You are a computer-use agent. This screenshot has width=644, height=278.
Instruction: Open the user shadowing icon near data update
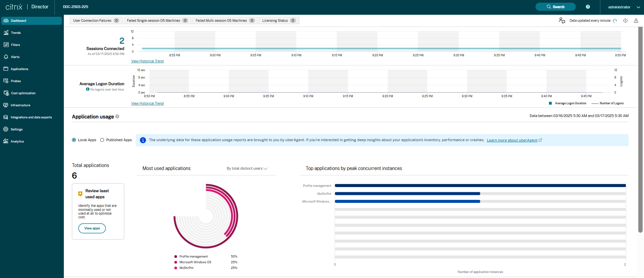pos(562,20)
